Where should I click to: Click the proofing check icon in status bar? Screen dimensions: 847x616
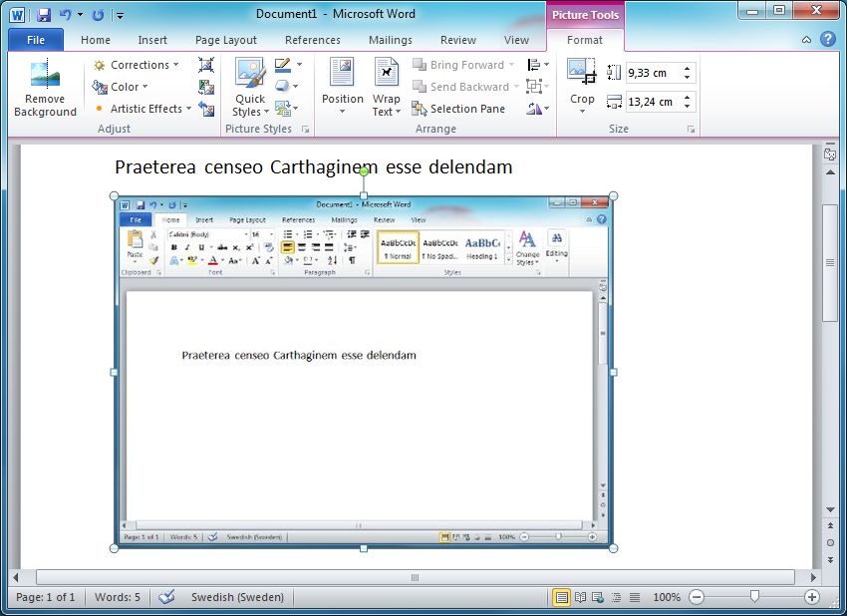click(167, 597)
